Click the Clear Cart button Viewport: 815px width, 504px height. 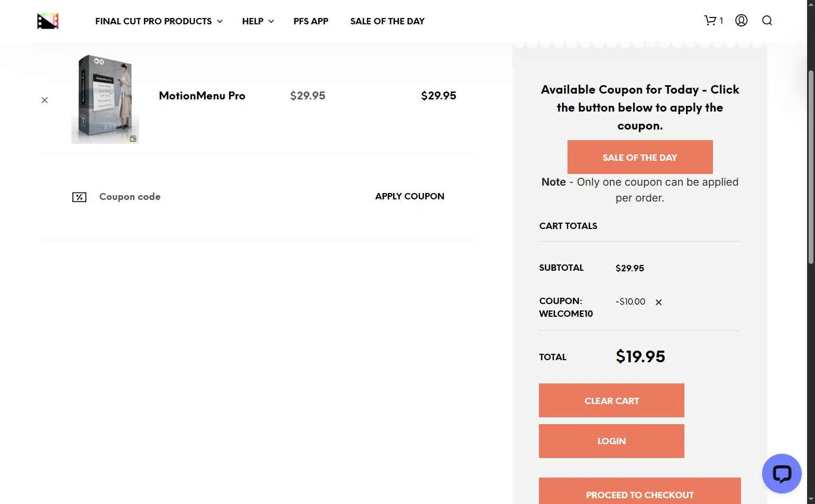point(611,400)
